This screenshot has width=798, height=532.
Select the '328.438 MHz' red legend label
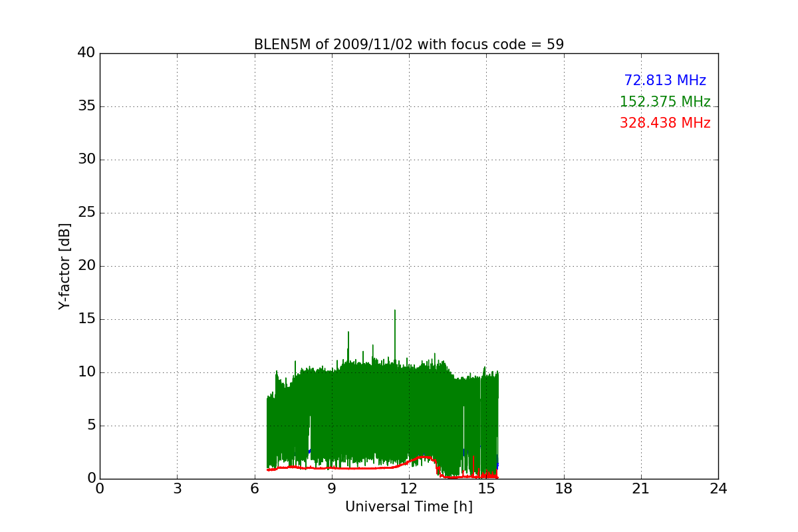665,123
